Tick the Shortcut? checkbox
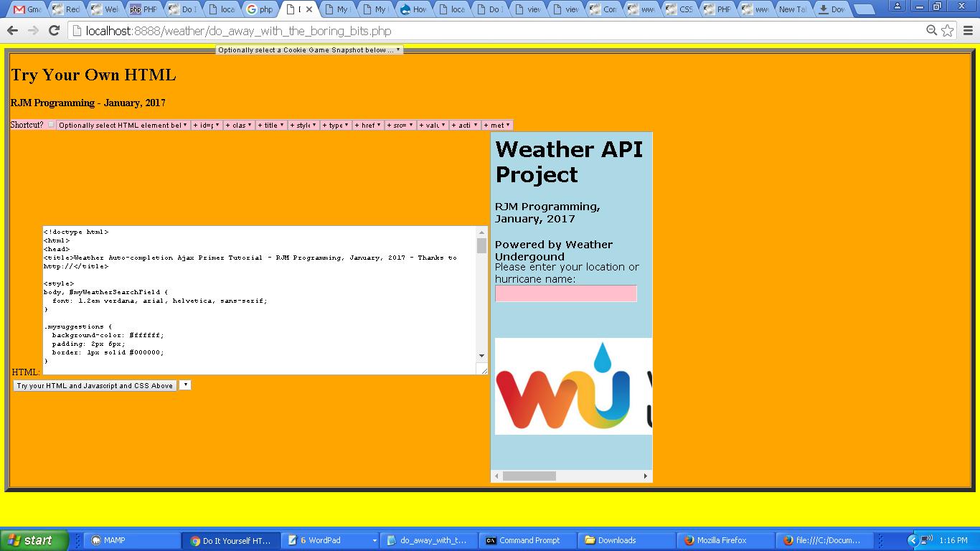This screenshot has width=980, height=551. tap(51, 125)
